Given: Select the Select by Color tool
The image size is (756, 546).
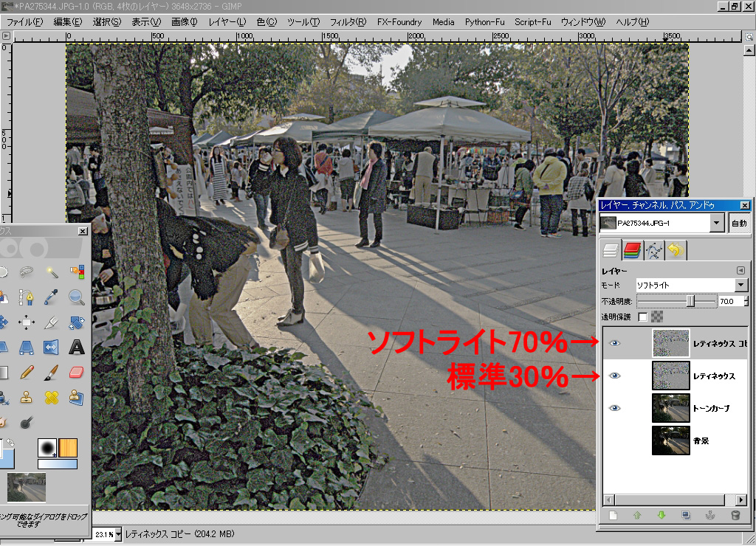Looking at the screenshot, I should click(77, 272).
